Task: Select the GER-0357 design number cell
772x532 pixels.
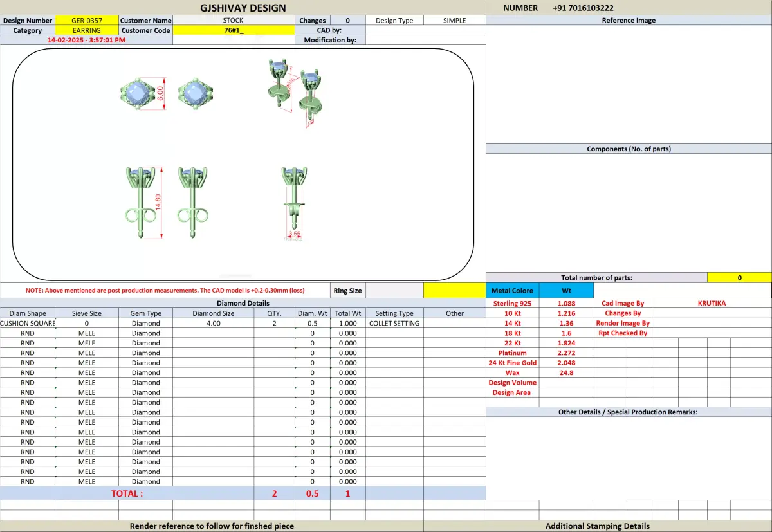Action: click(x=87, y=21)
